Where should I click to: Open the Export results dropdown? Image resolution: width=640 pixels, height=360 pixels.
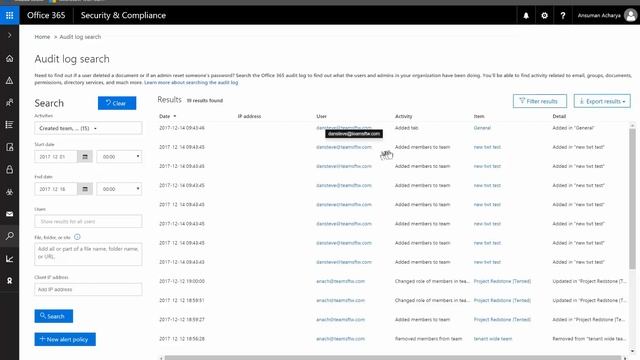(x=602, y=101)
